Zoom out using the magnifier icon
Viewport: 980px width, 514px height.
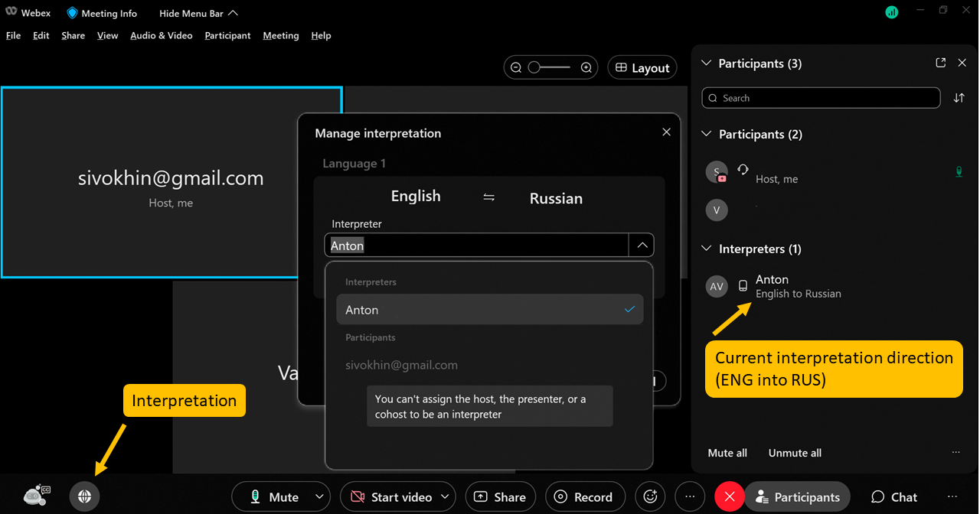516,67
